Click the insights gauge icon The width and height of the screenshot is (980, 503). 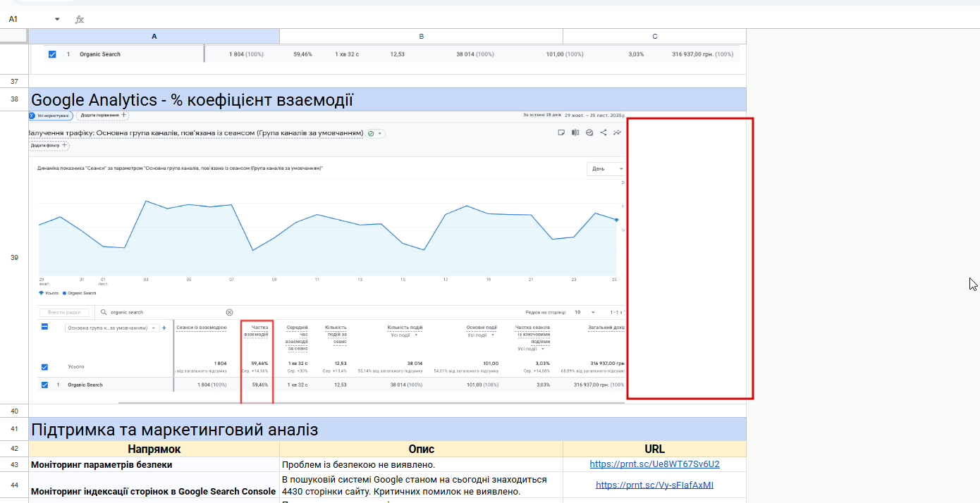pyautogui.click(x=589, y=132)
